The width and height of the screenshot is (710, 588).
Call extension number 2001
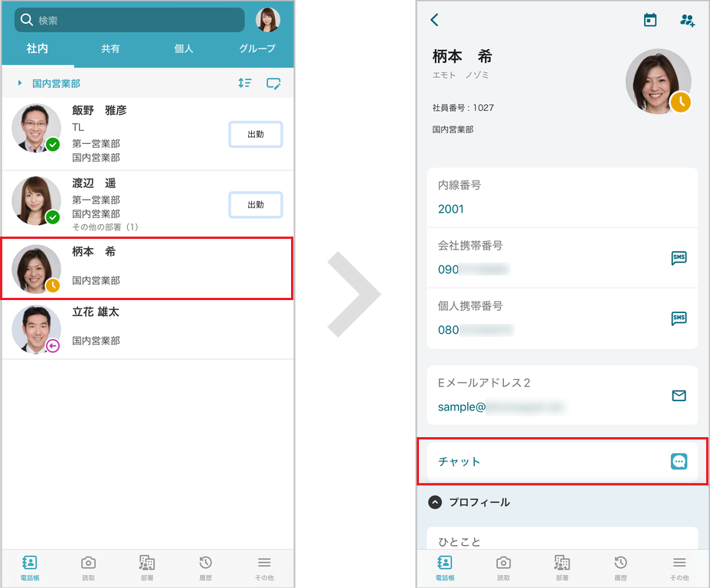point(451,209)
